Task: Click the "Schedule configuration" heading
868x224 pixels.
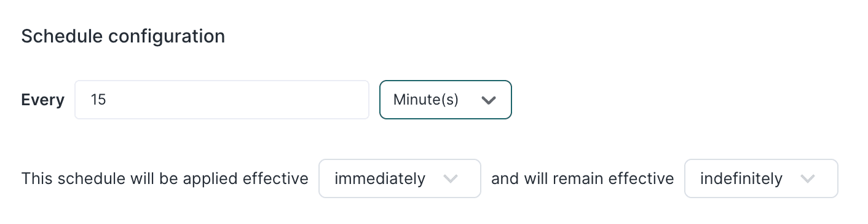Action: pos(123,36)
